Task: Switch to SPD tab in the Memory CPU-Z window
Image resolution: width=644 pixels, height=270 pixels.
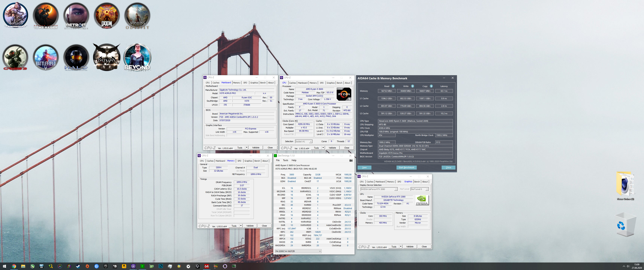Action: (x=239, y=161)
